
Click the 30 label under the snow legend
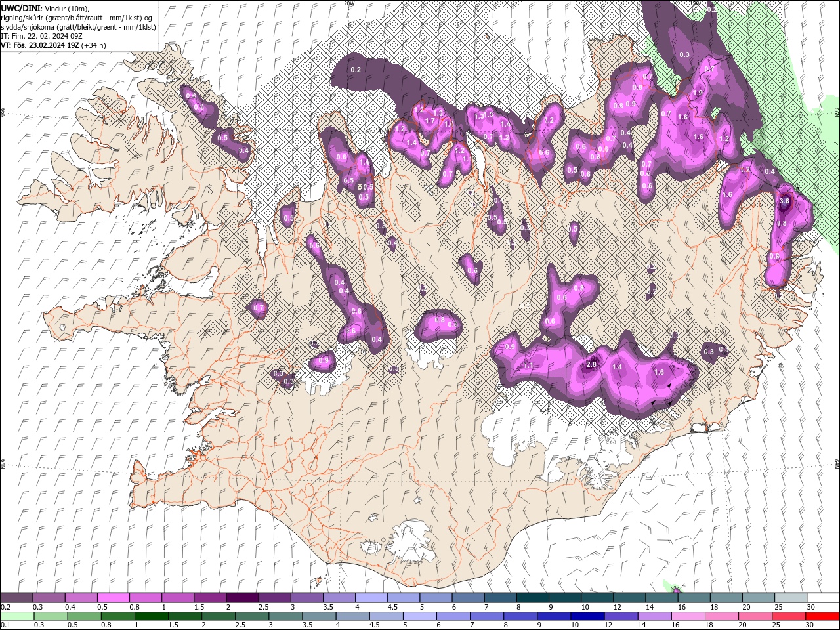click(x=811, y=607)
